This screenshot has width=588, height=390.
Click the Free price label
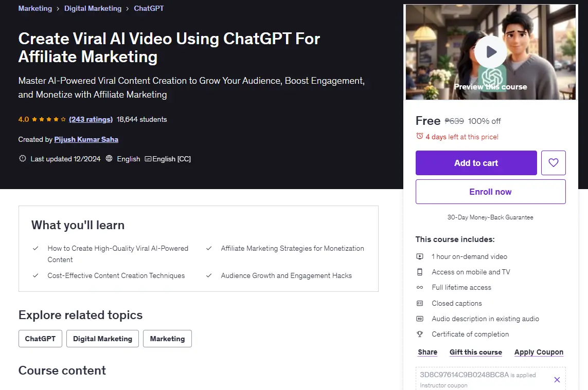(x=428, y=121)
